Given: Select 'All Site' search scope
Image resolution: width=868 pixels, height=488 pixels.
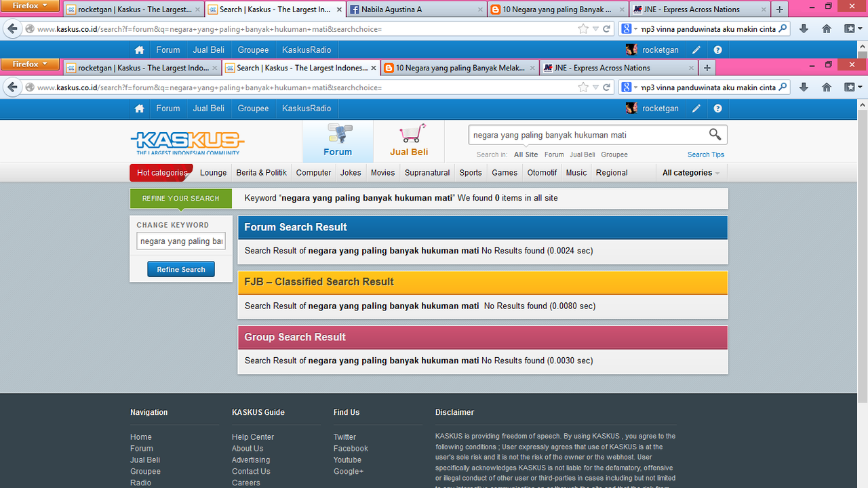Looking at the screenshot, I should click(526, 155).
